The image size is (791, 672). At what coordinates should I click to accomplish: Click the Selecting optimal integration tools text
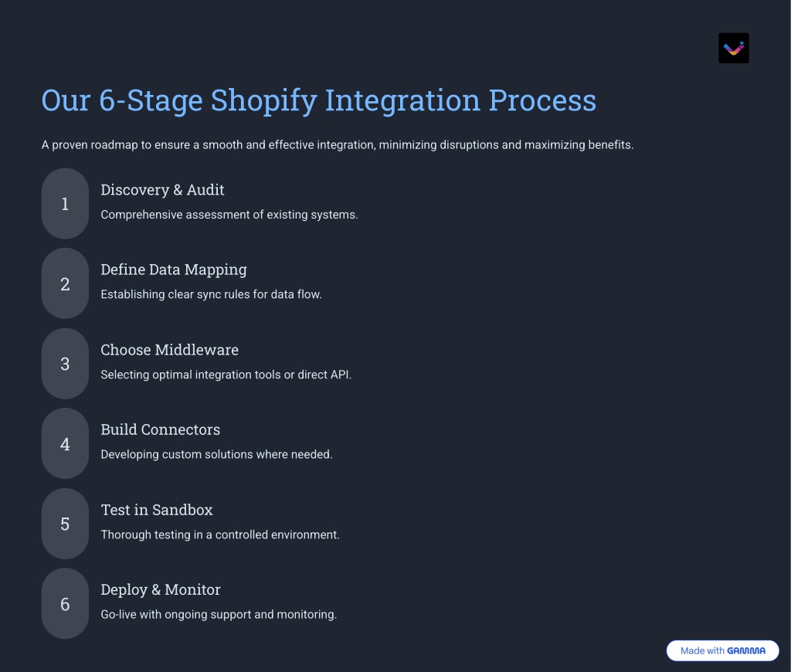click(x=226, y=375)
